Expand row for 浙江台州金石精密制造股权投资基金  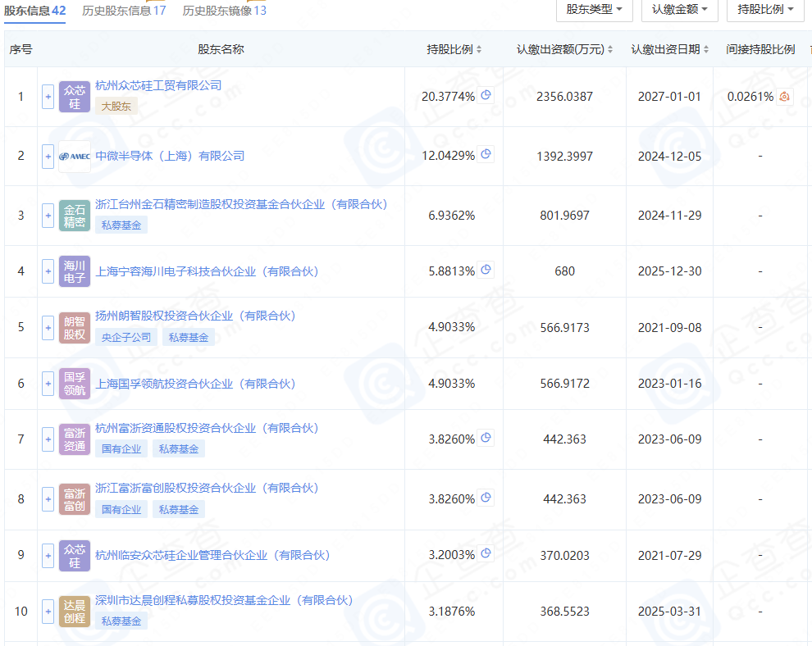pos(48,216)
